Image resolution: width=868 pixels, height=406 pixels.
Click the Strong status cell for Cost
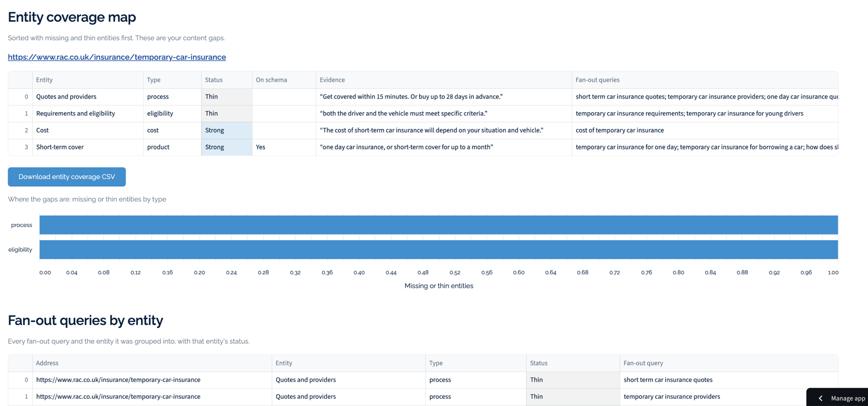click(x=227, y=131)
